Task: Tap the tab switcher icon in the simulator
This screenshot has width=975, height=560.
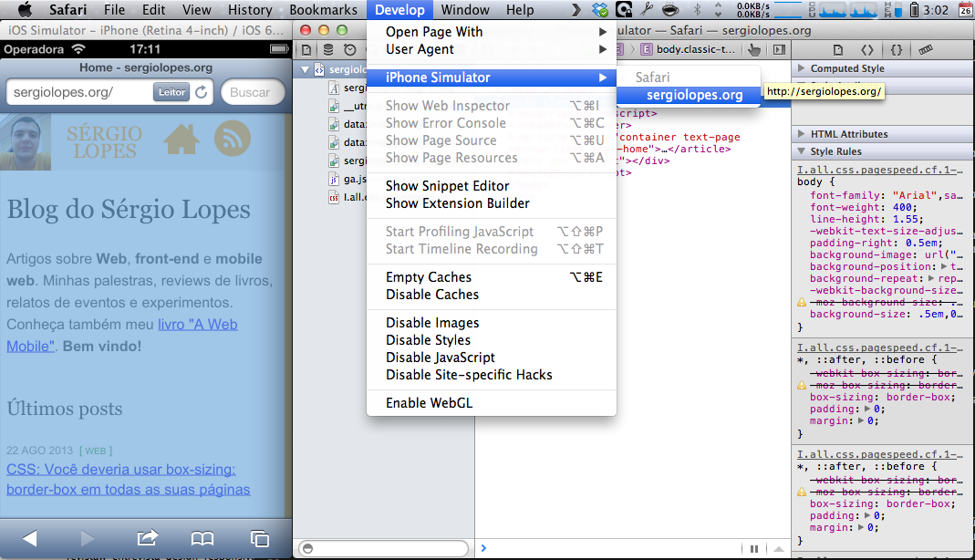Action: pyautogui.click(x=259, y=538)
